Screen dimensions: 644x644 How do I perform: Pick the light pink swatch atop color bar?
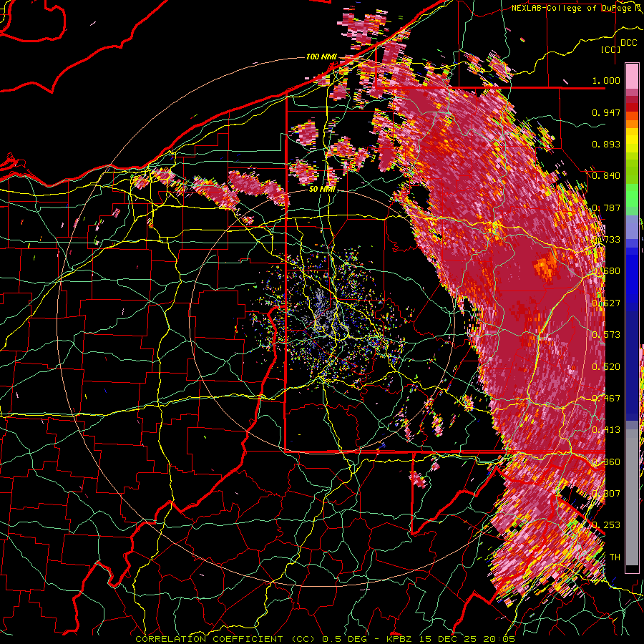(632, 76)
